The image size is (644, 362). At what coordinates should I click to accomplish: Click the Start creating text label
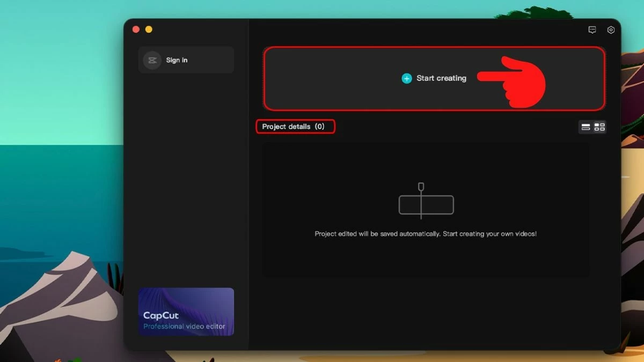click(441, 78)
